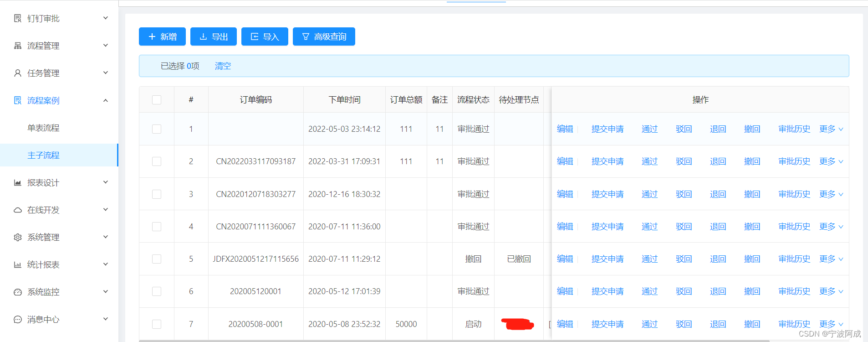Click 通过 for order CN2020071111360067

pyautogui.click(x=649, y=227)
